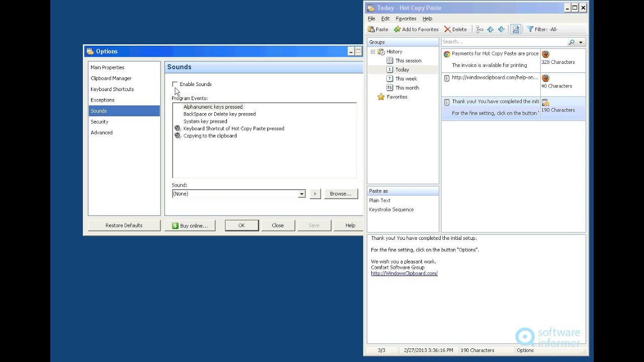Select the History group
Image resolution: width=644 pixels, height=362 pixels.
point(394,52)
